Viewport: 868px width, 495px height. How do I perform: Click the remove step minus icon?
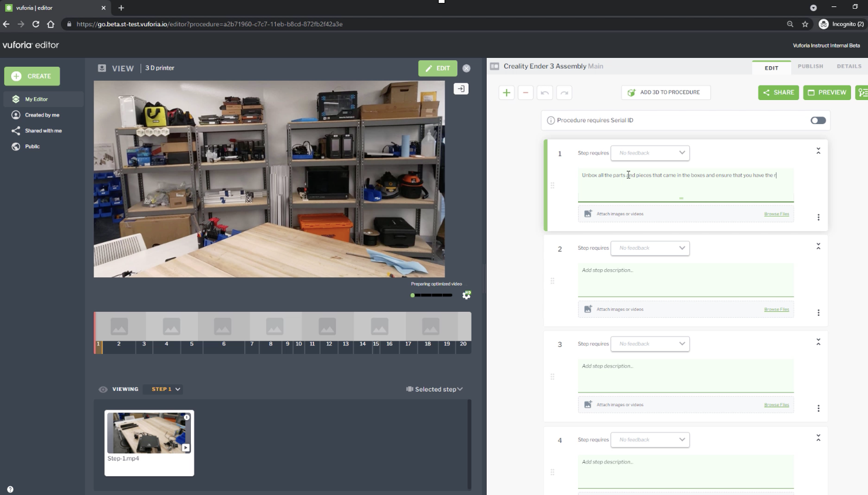pyautogui.click(x=525, y=92)
